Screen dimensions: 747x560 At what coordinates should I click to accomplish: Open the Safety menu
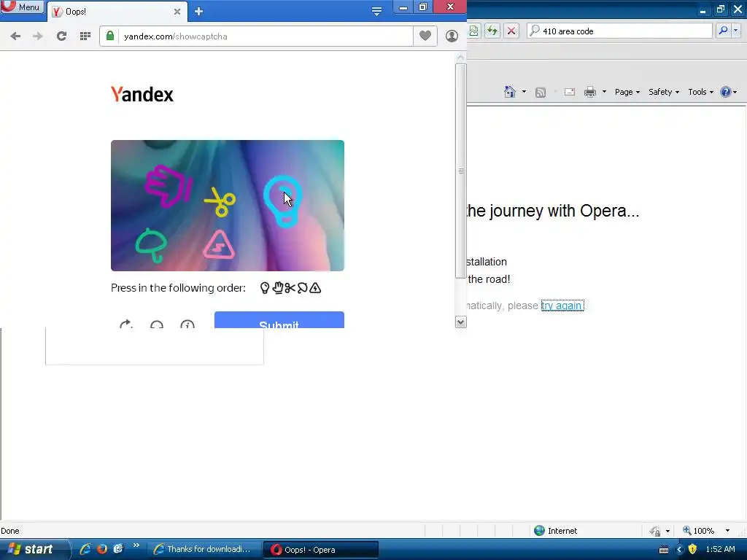point(664,92)
